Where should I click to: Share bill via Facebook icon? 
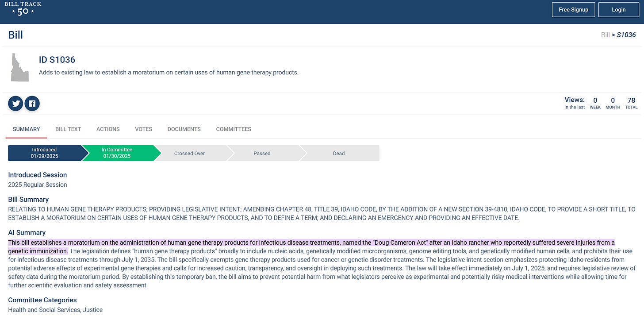(x=32, y=104)
